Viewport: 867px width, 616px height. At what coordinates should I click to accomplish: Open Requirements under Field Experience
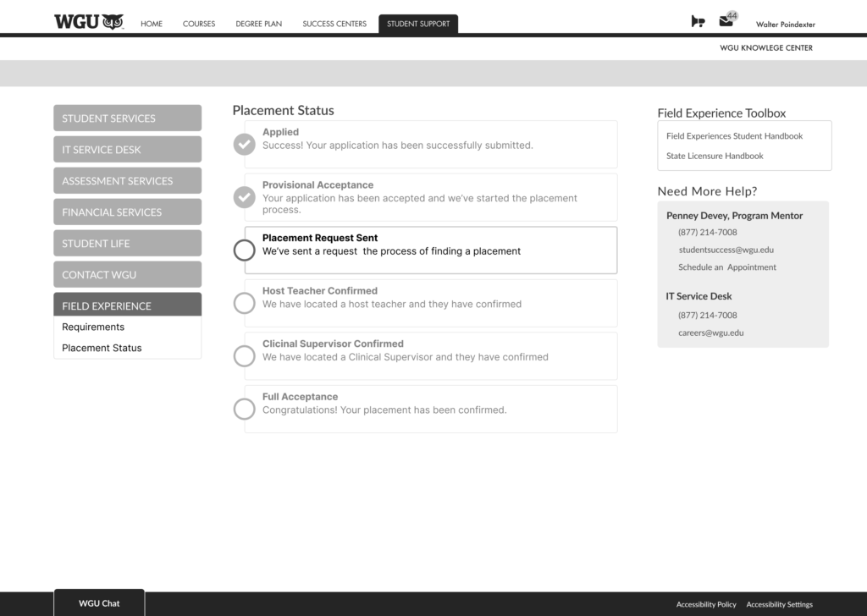click(93, 327)
